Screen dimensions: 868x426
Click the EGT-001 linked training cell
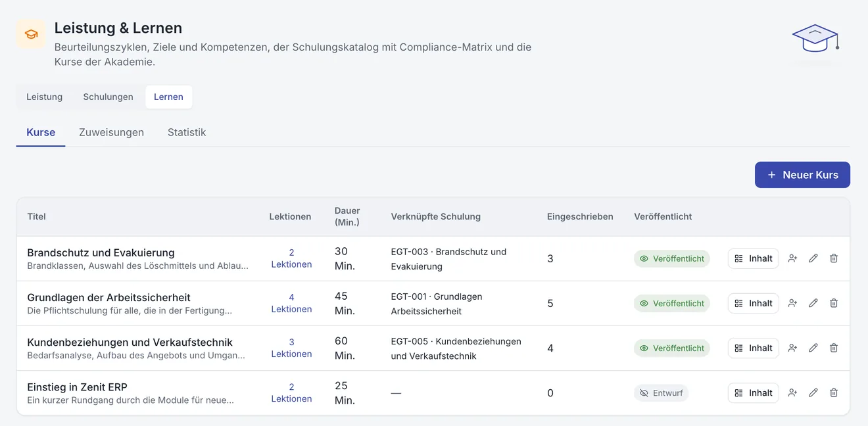(437, 304)
